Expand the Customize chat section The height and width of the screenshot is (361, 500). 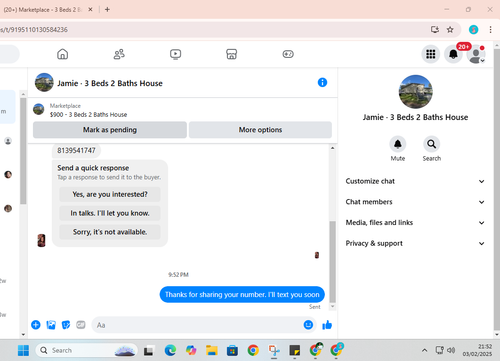(415, 181)
